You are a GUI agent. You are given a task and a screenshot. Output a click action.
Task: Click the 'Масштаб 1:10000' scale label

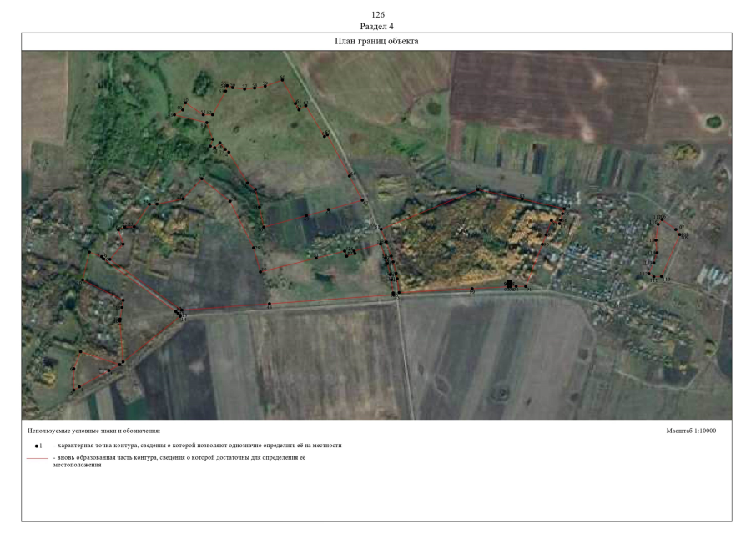pyautogui.click(x=691, y=431)
